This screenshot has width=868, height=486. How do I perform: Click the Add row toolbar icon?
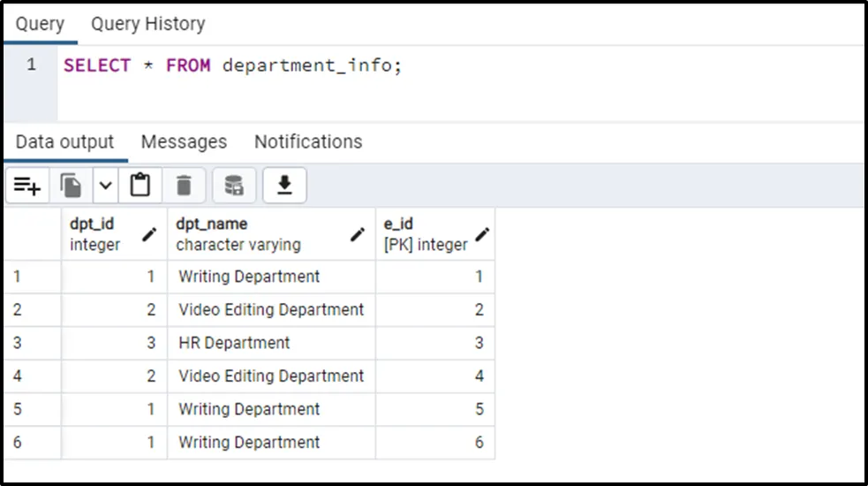(27, 186)
